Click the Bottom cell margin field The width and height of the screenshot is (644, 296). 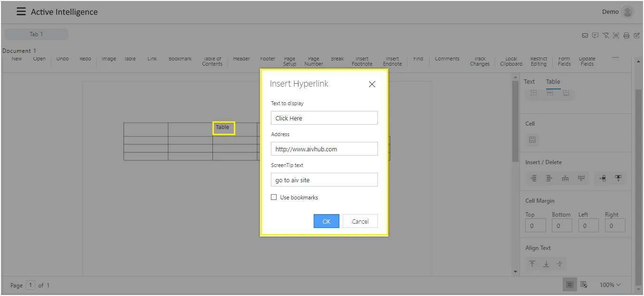(562, 226)
